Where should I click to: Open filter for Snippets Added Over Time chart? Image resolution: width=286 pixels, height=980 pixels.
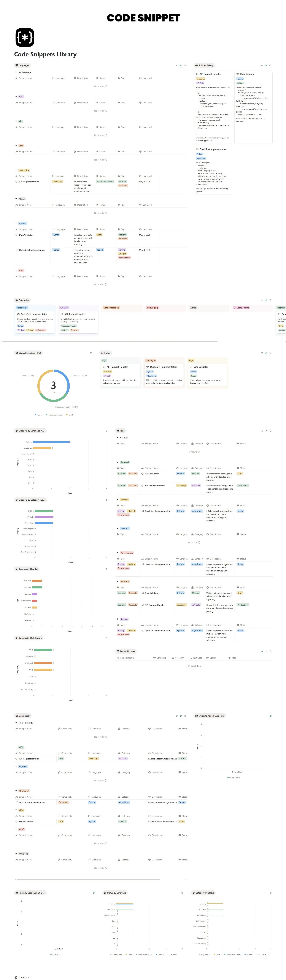(x=270, y=716)
